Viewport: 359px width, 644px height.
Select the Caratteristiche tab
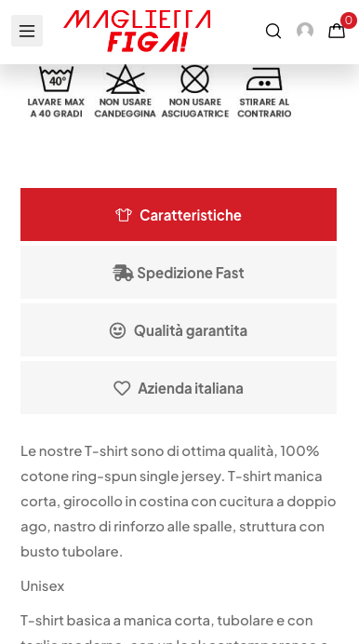point(179,215)
